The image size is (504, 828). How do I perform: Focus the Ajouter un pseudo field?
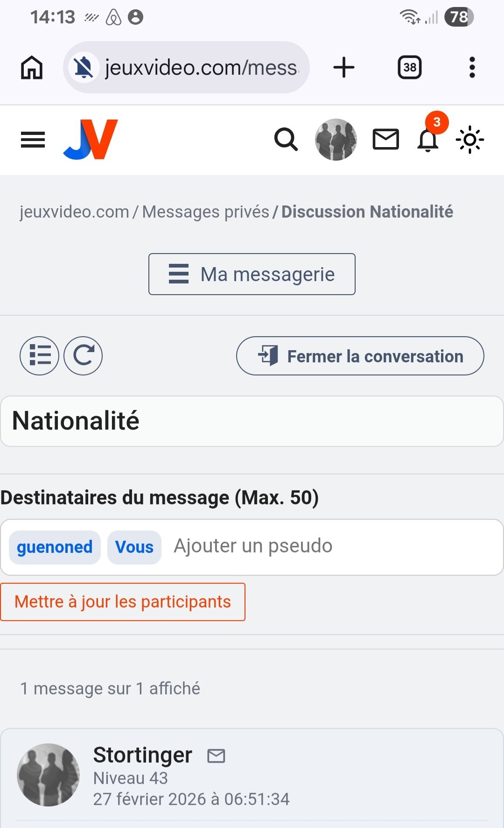(327, 546)
